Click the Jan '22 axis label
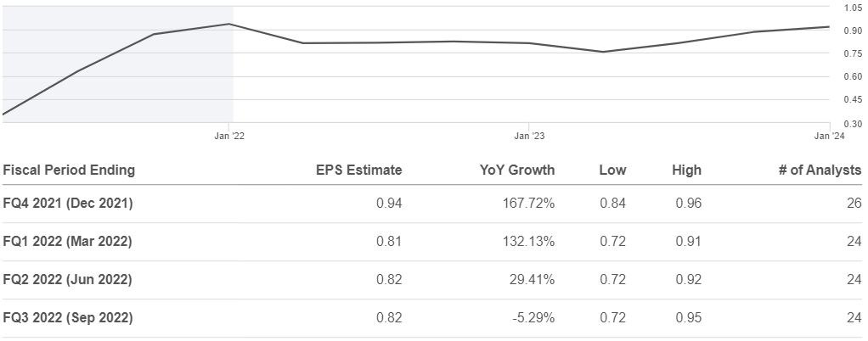This screenshot has width=868, height=341. 229,137
